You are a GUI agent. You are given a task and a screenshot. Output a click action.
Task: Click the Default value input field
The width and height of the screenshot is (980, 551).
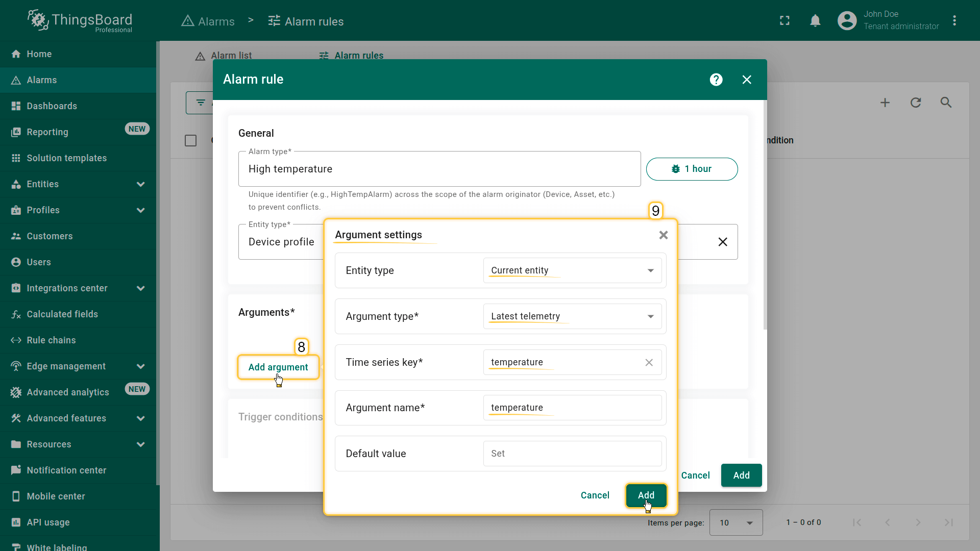(572, 454)
